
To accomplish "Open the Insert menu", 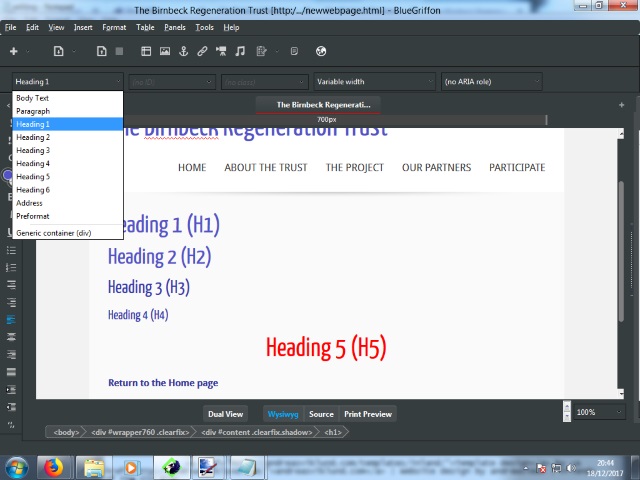I will pos(83,27).
